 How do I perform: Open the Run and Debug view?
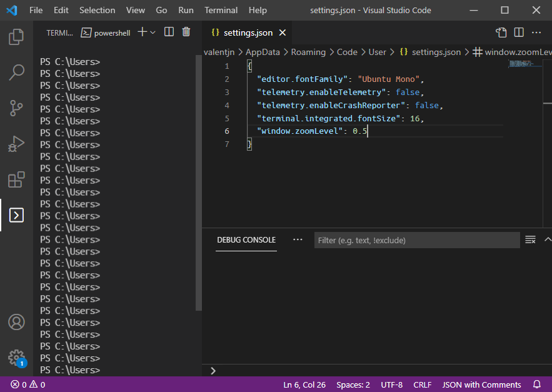coord(16,144)
